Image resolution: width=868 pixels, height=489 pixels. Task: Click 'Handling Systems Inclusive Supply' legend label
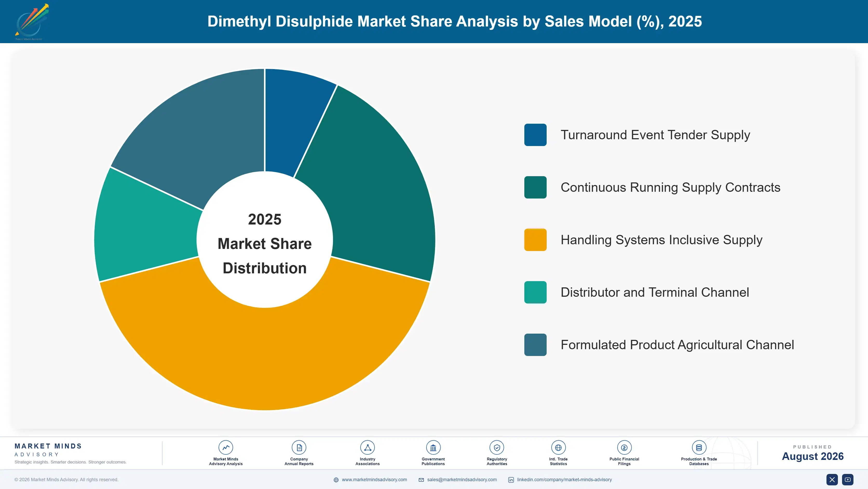pos(661,240)
